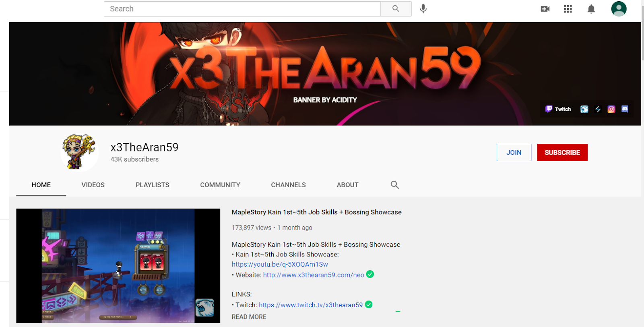Open the white tiger icon link in banner
This screenshot has width=644, height=327.
(584, 109)
